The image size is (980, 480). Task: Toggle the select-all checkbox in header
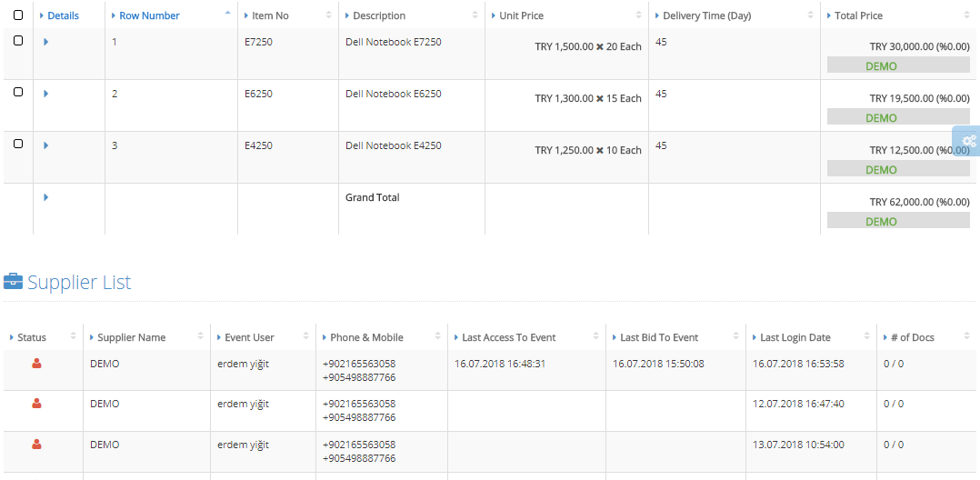[x=18, y=15]
